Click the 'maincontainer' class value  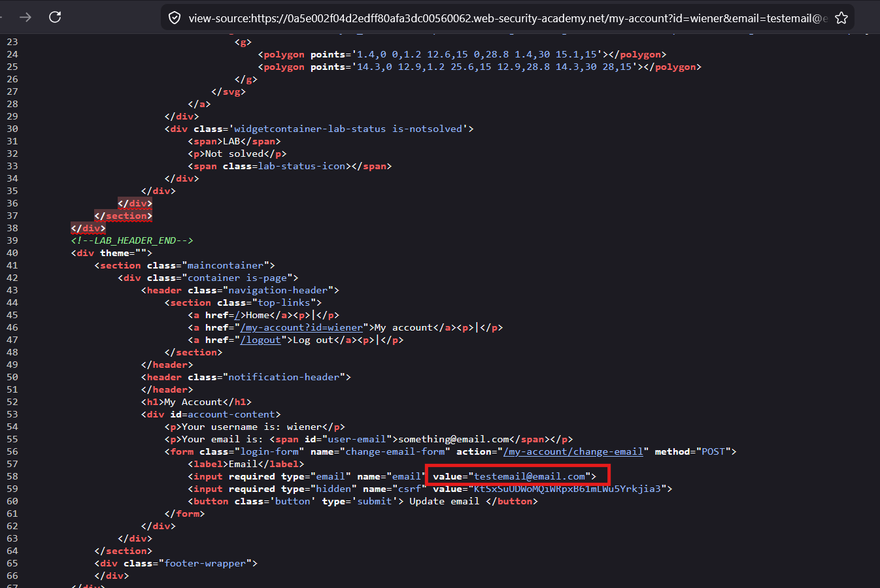coord(225,265)
